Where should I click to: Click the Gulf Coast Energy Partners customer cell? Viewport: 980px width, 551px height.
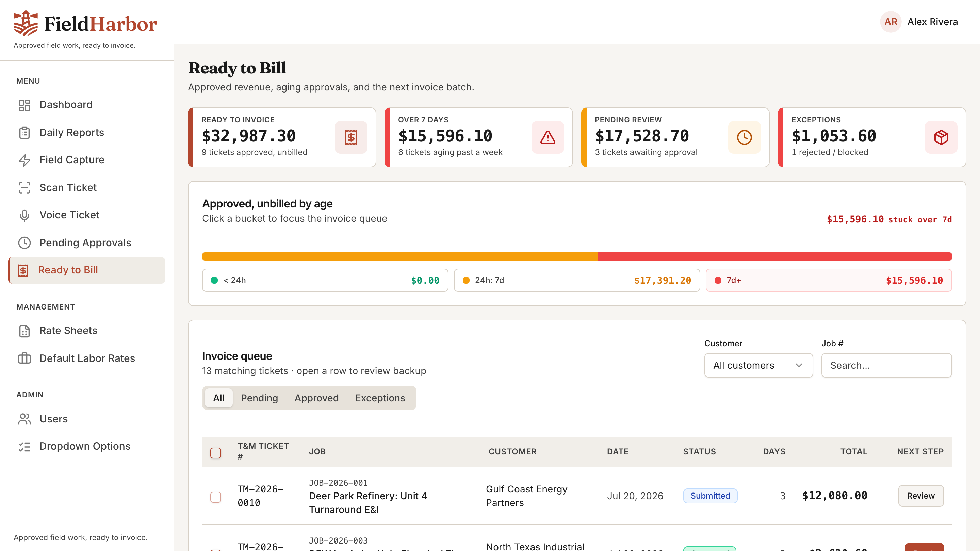(526, 496)
